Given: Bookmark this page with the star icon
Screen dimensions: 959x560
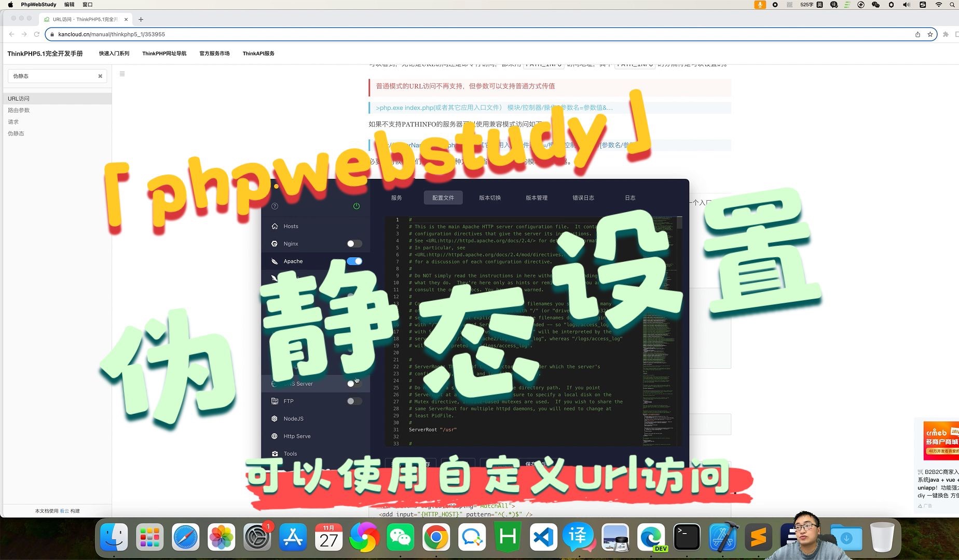Looking at the screenshot, I should click(x=930, y=34).
